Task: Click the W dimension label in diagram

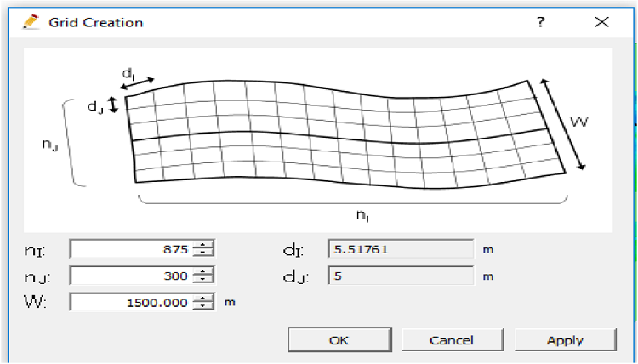Action: click(x=578, y=122)
